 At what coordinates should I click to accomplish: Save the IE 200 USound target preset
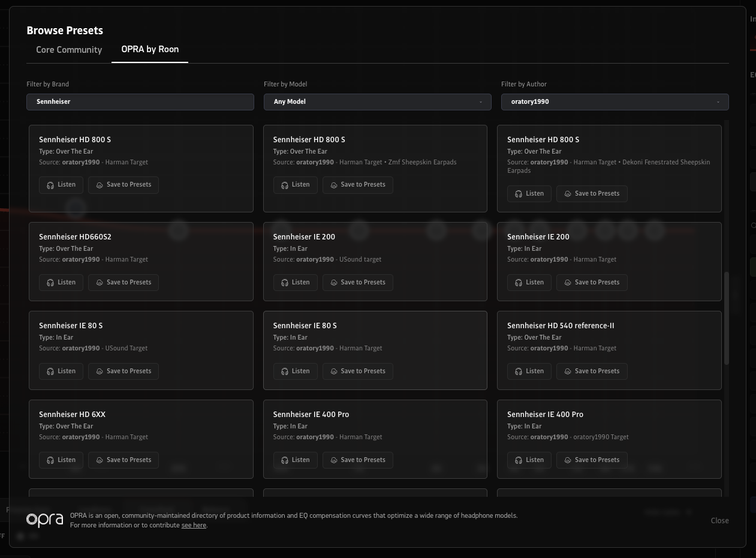point(357,283)
